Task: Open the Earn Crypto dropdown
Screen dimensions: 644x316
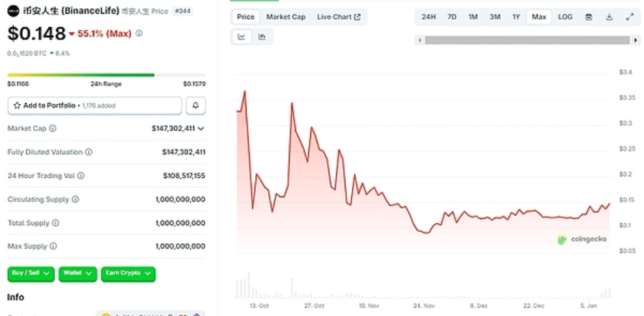Action: point(128,273)
